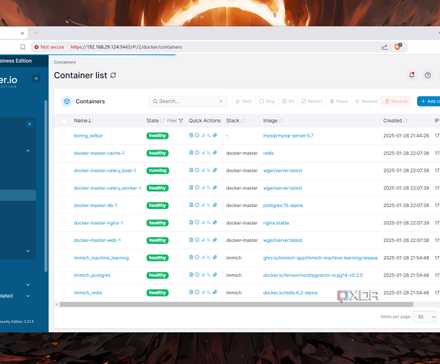Attach to boring_wilbur container

tap(215, 135)
